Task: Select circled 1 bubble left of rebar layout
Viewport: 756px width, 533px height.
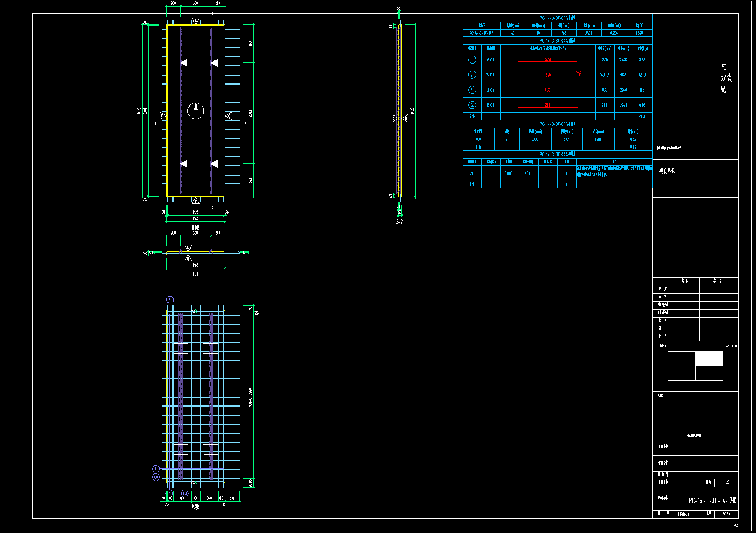Action: [156, 469]
